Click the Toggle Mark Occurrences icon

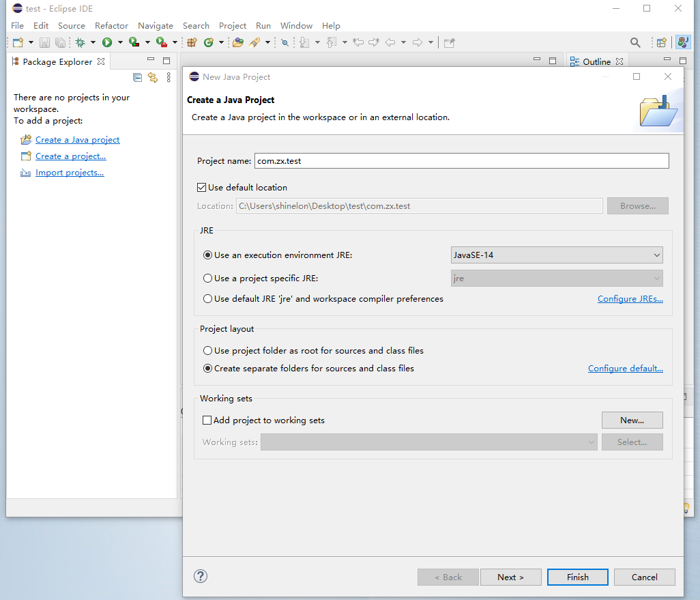click(285, 42)
